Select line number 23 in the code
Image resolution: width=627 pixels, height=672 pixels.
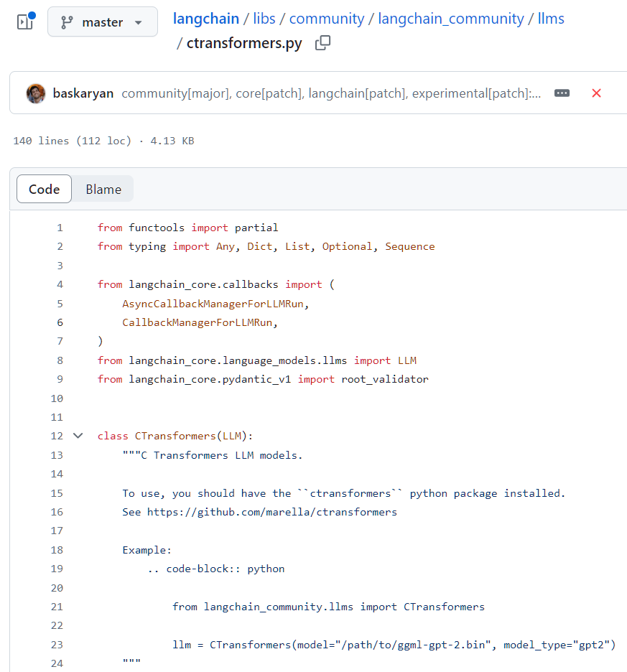point(57,645)
